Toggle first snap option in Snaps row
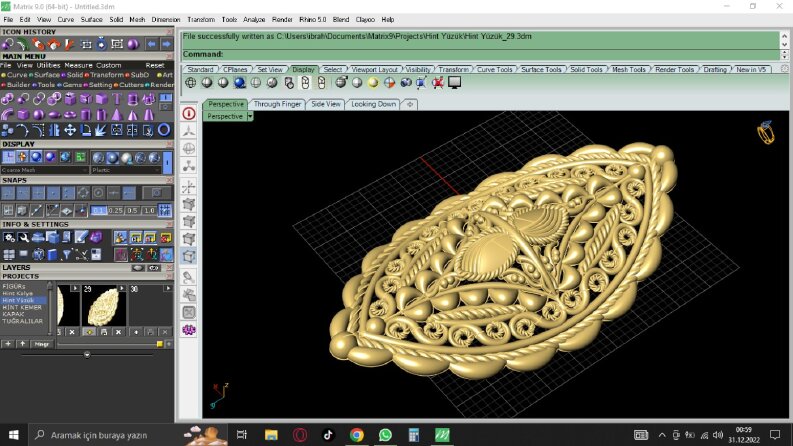This screenshot has width=793, height=446. [x=8, y=193]
